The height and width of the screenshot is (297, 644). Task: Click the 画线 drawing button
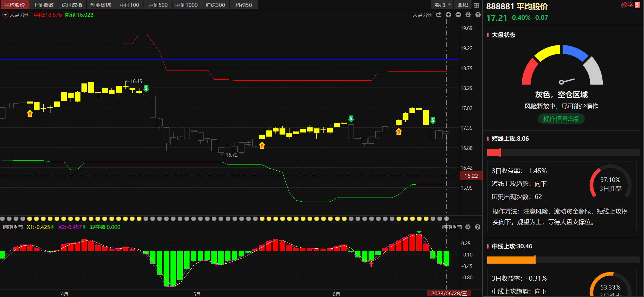click(463, 5)
